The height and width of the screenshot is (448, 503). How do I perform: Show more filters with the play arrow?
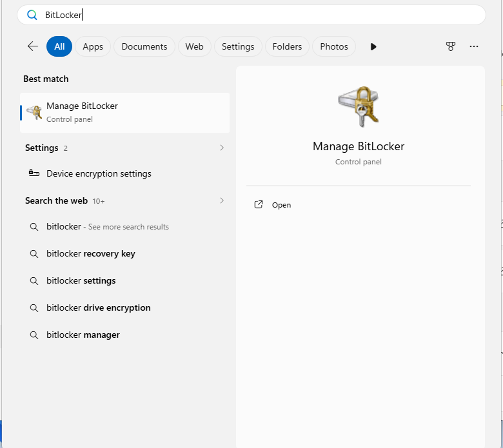373,47
